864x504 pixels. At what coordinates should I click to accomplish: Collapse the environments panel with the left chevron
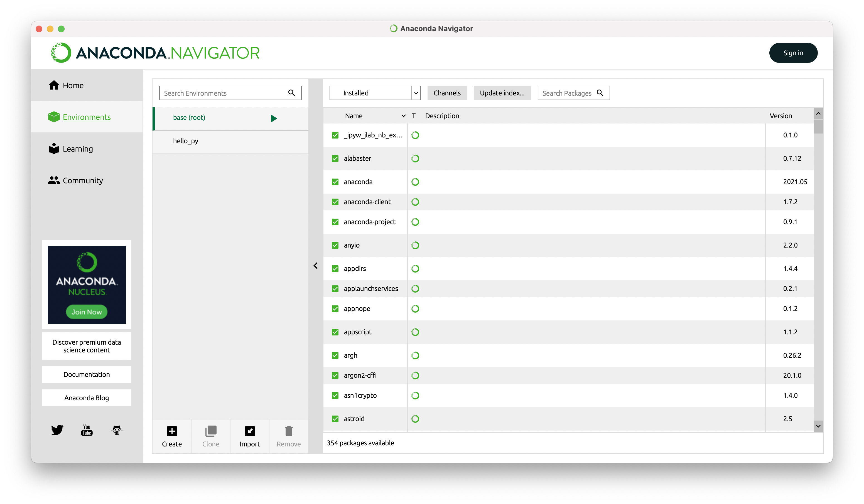tap(315, 266)
